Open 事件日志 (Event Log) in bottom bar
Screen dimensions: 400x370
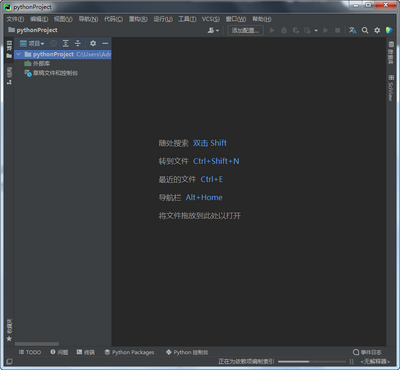[367, 352]
